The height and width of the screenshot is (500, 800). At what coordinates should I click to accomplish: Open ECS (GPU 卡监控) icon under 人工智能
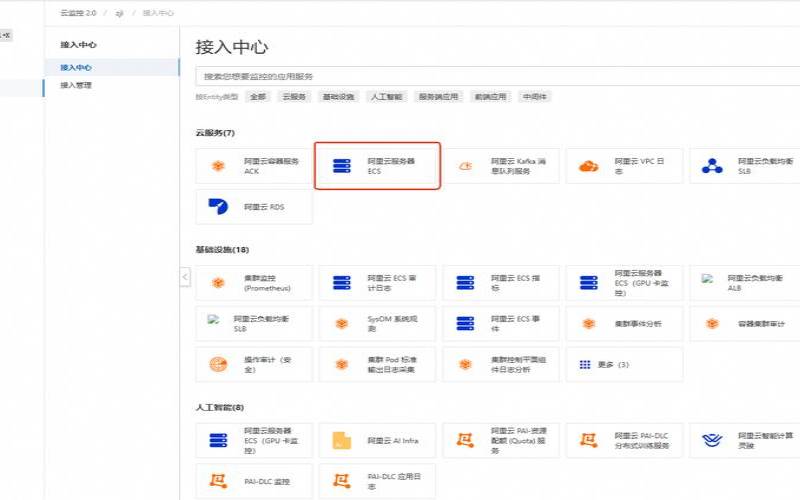point(218,440)
